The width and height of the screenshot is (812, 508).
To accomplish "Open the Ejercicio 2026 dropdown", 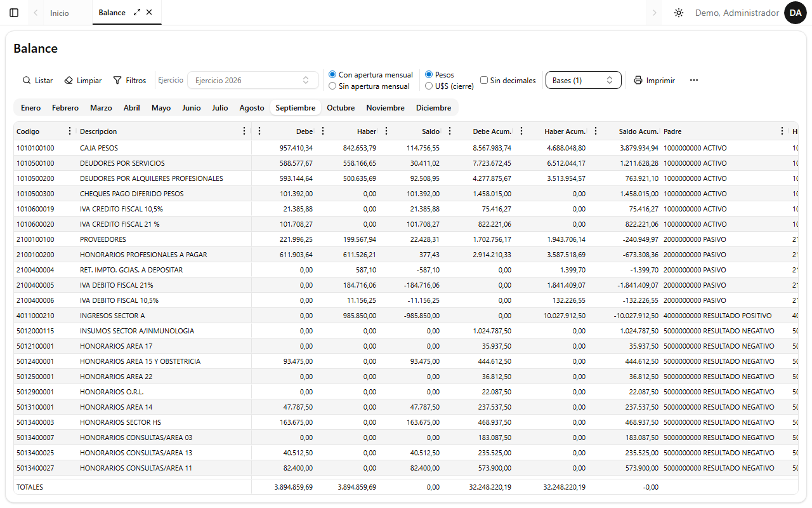I will (x=253, y=80).
